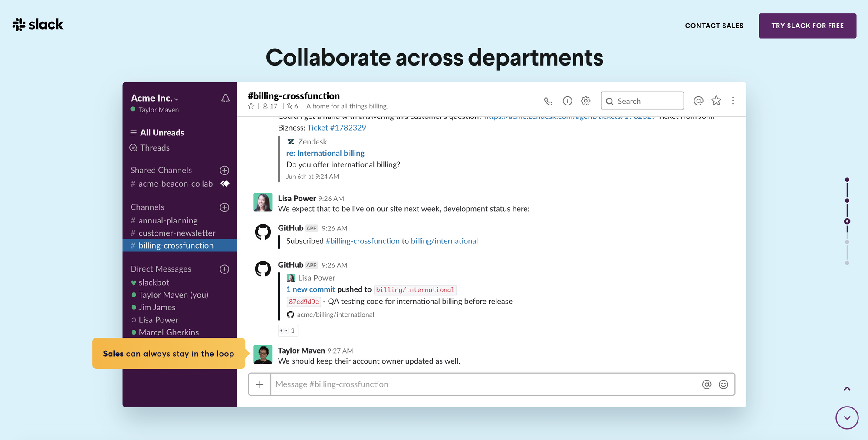
Task: Jump to the first slide progress dot
Action: pyautogui.click(x=847, y=180)
